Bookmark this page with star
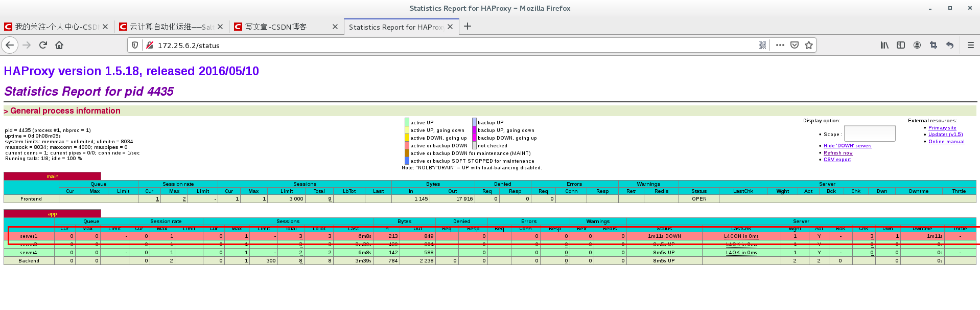 (809, 45)
